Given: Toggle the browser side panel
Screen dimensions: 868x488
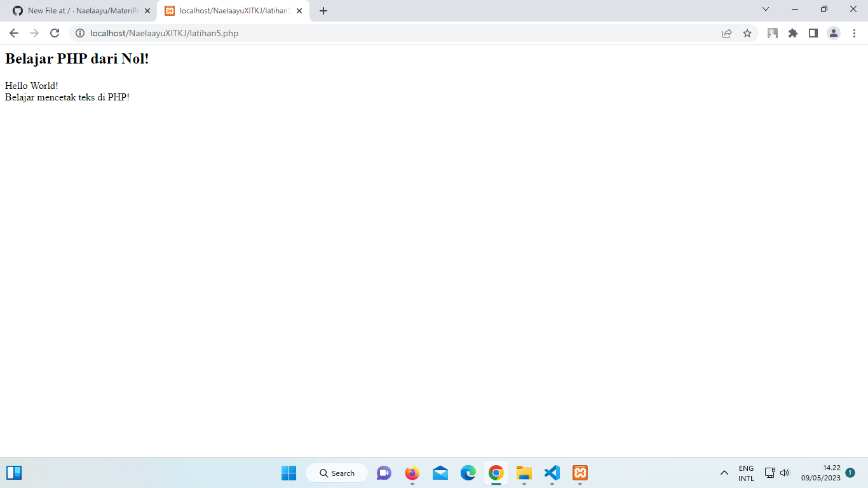Looking at the screenshot, I should [x=813, y=33].
